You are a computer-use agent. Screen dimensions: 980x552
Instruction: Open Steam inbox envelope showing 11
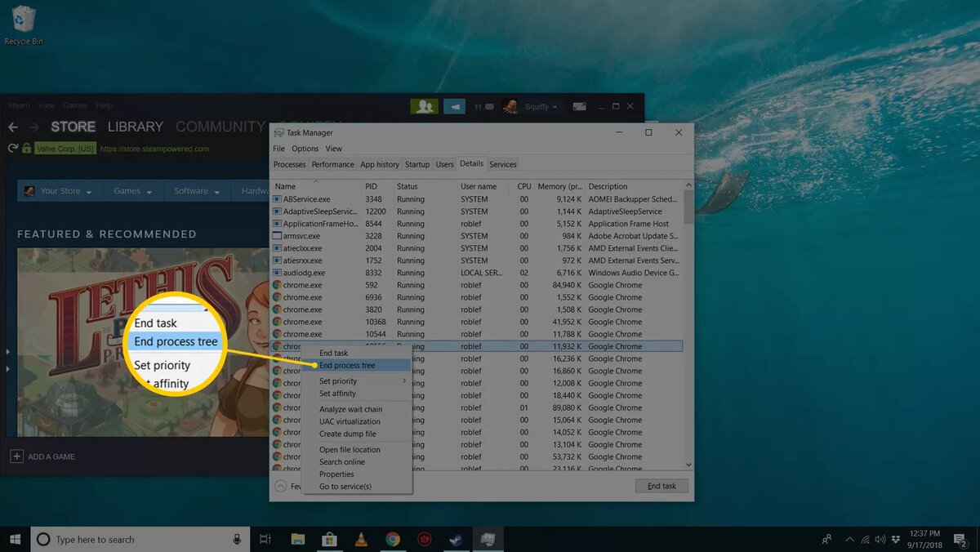[483, 106]
